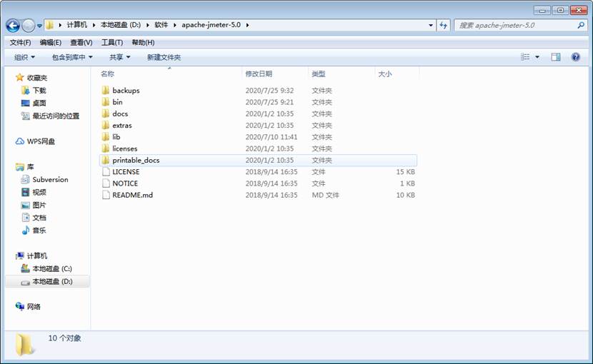This screenshot has height=364, width=593.
Task: Select apache-jmeter-5.0 in the address breadcrumb
Action: tap(211, 25)
